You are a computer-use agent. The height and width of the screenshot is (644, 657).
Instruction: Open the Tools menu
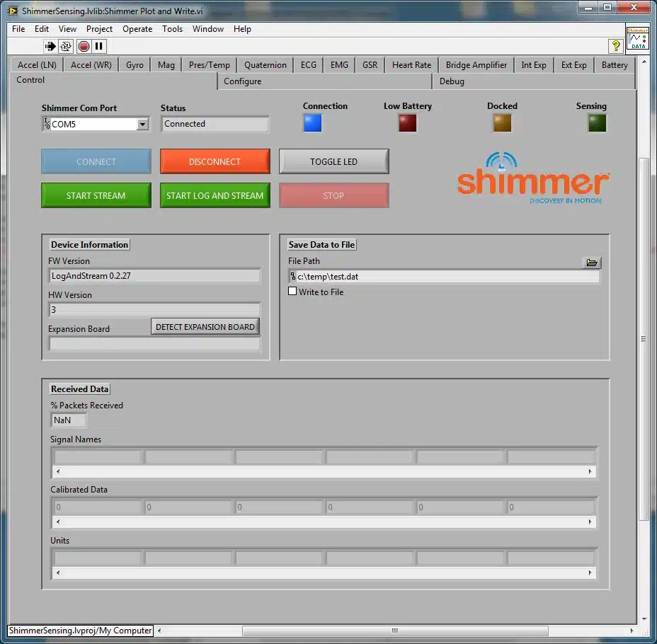click(172, 29)
